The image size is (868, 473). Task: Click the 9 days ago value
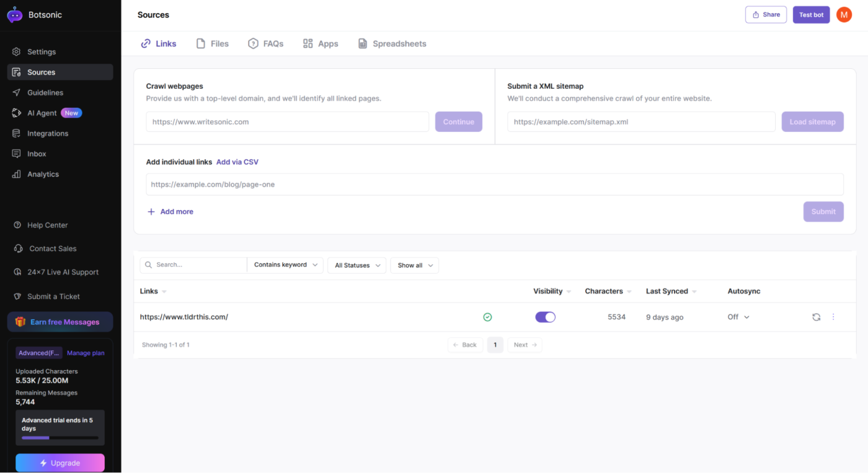[665, 317]
